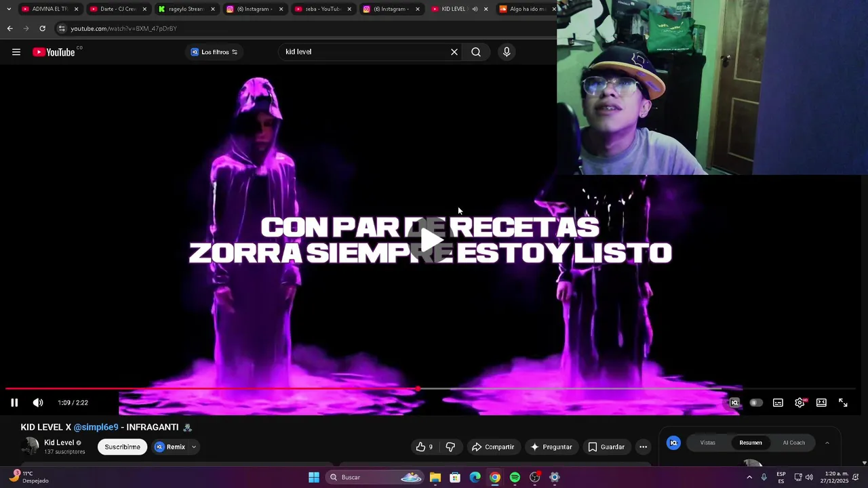Viewport: 868px width, 488px height.
Task: Click the Preguntar button
Action: click(x=551, y=447)
